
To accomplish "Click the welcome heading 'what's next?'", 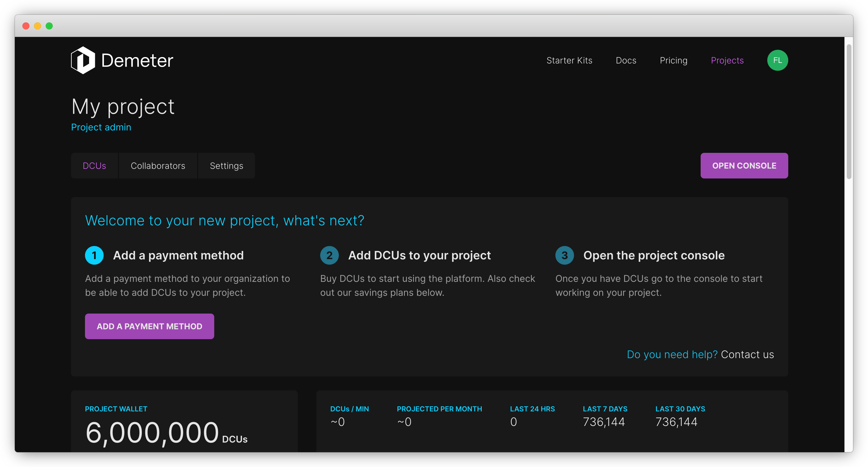I will [323, 221].
